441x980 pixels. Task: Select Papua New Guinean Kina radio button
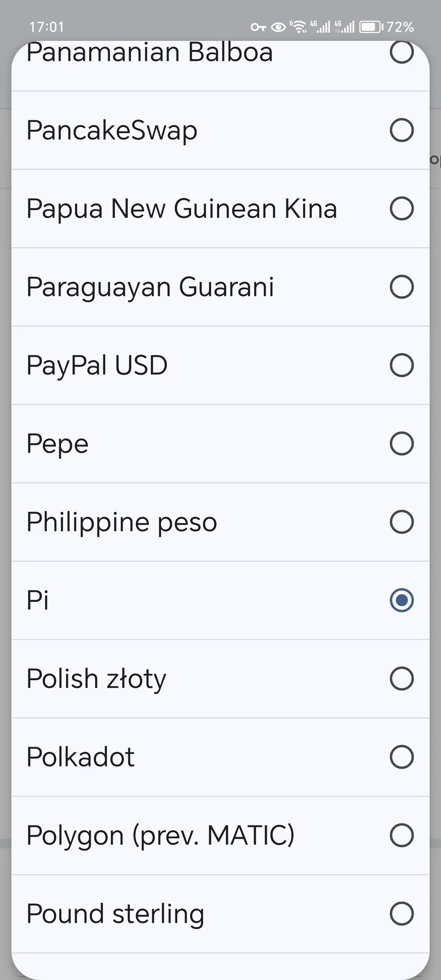401,209
